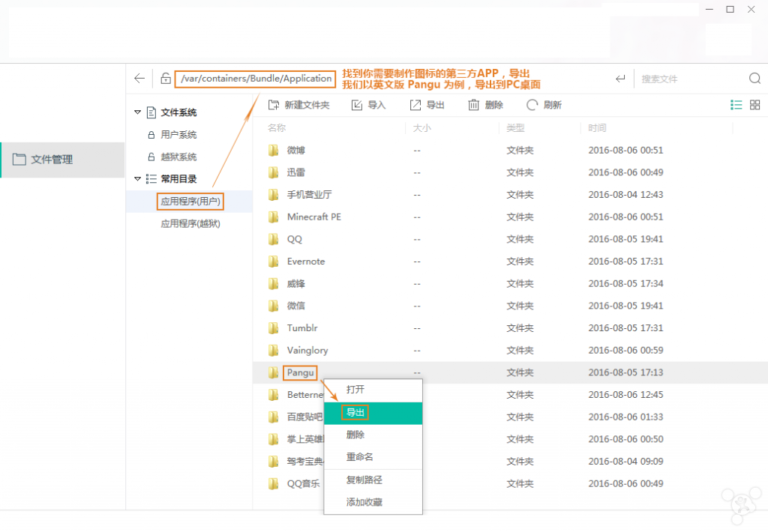Switch to list view icon
Image resolution: width=768 pixels, height=532 pixels.
[736, 105]
